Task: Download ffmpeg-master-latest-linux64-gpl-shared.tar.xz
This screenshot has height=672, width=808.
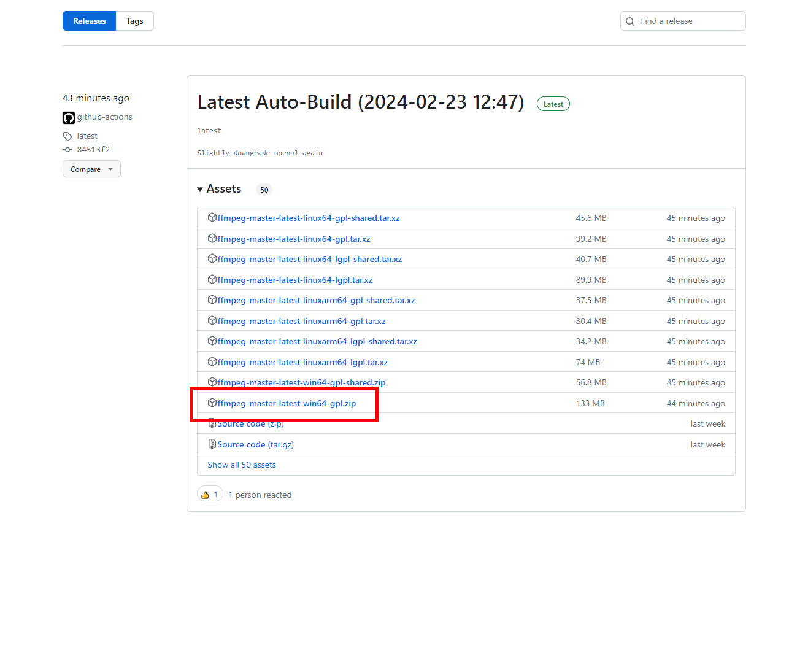Action: [308, 218]
